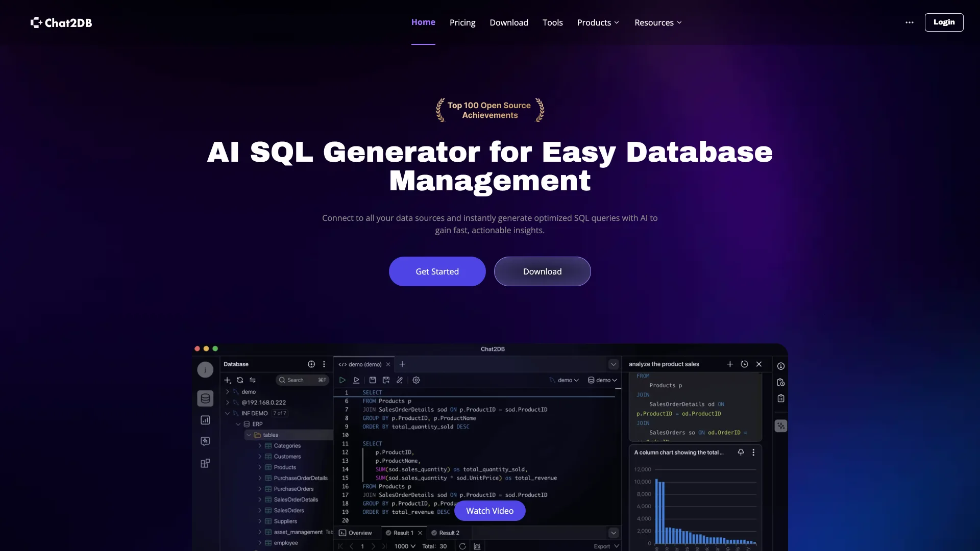Click the Get Started button
This screenshot has width=980, height=551.
(437, 271)
